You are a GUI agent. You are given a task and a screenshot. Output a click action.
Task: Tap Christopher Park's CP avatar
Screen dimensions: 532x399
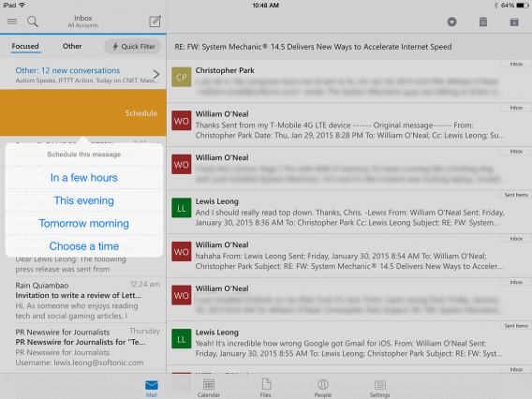tap(181, 78)
